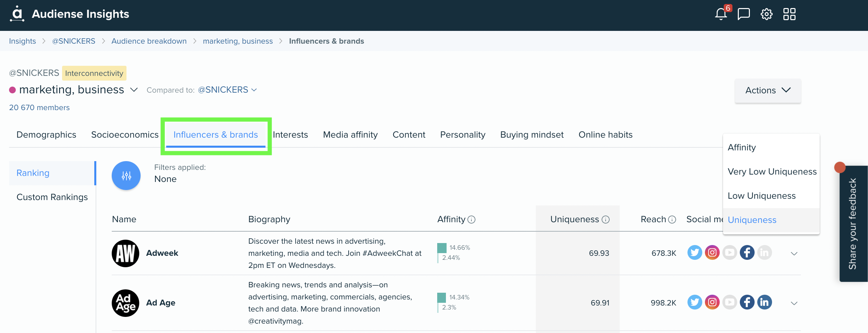The height and width of the screenshot is (333, 868).
Task: Click the Uniqueness column info icon
Action: point(606,220)
